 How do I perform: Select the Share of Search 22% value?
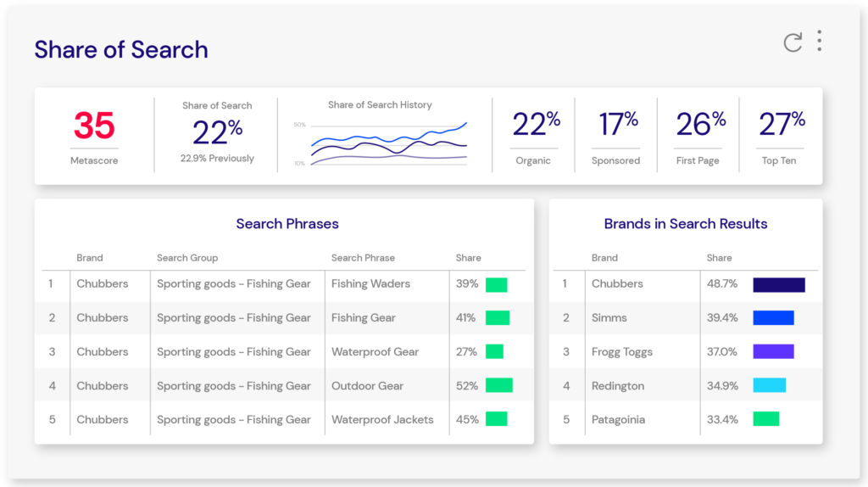coord(218,132)
